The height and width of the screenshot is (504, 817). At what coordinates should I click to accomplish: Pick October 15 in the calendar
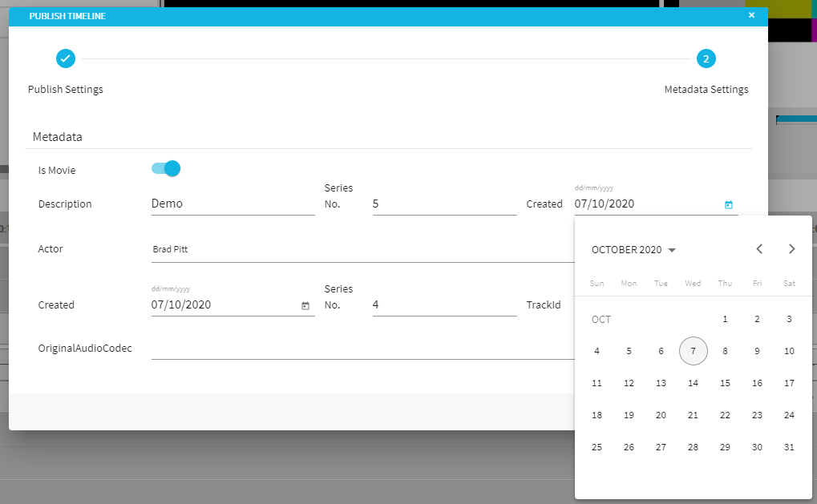coord(725,383)
